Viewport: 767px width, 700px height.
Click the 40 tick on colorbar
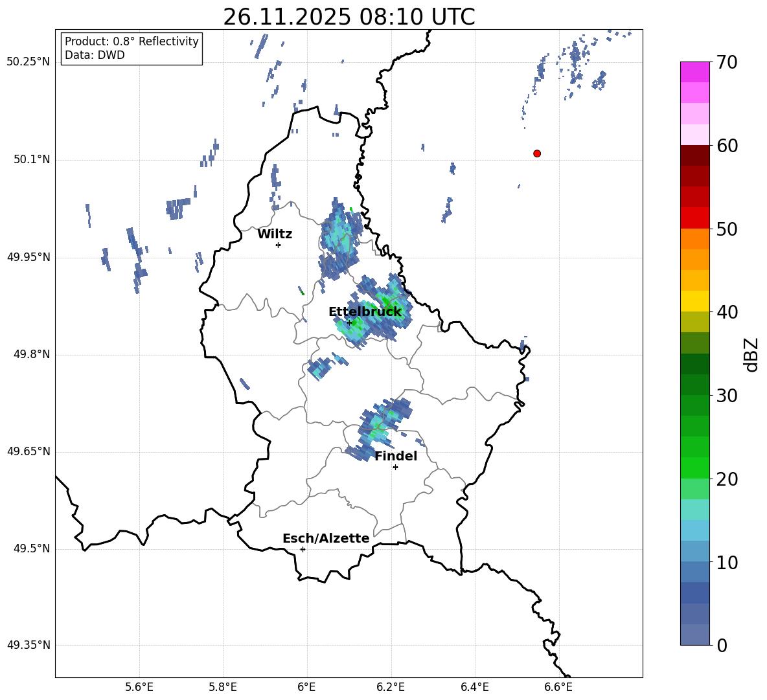(x=727, y=312)
